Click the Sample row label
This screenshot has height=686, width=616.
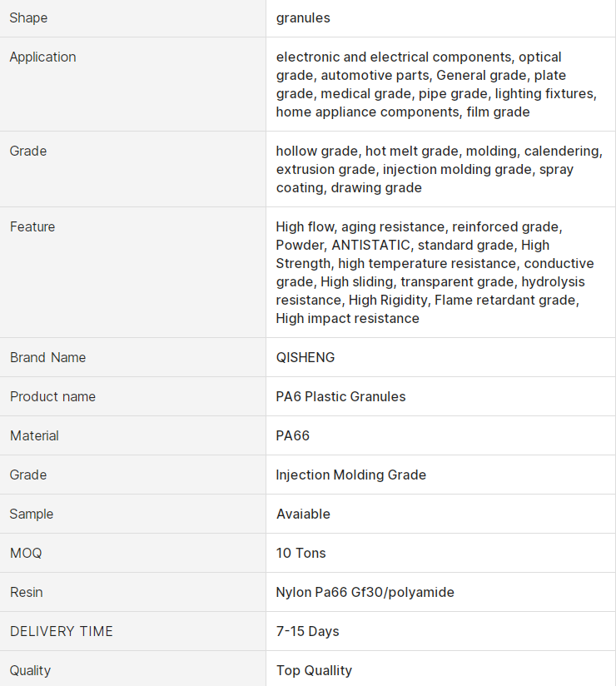click(32, 514)
